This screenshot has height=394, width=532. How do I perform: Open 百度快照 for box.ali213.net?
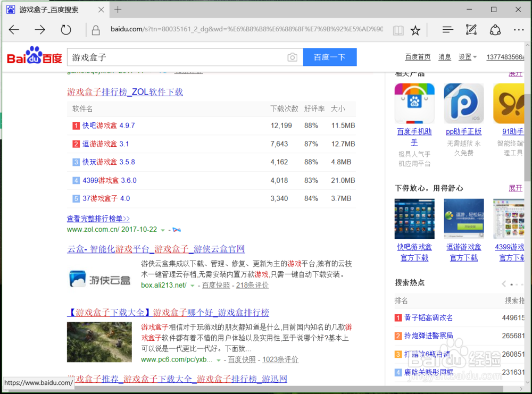[x=216, y=285]
